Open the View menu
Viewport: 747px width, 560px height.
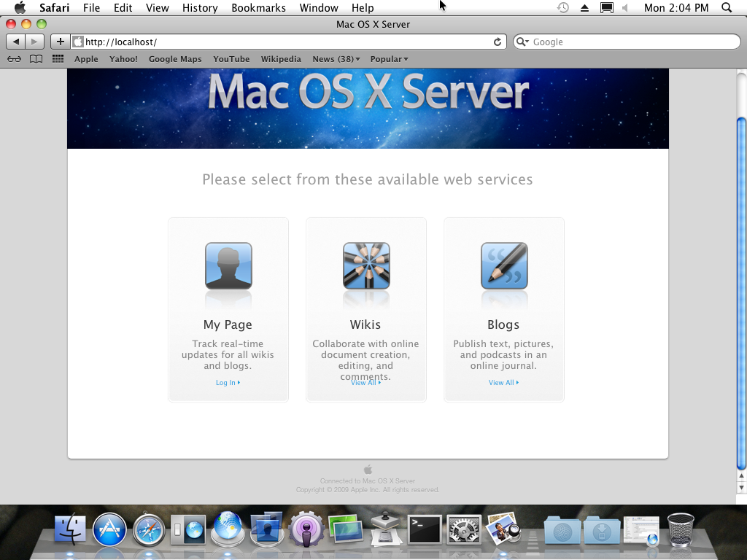pos(158,7)
